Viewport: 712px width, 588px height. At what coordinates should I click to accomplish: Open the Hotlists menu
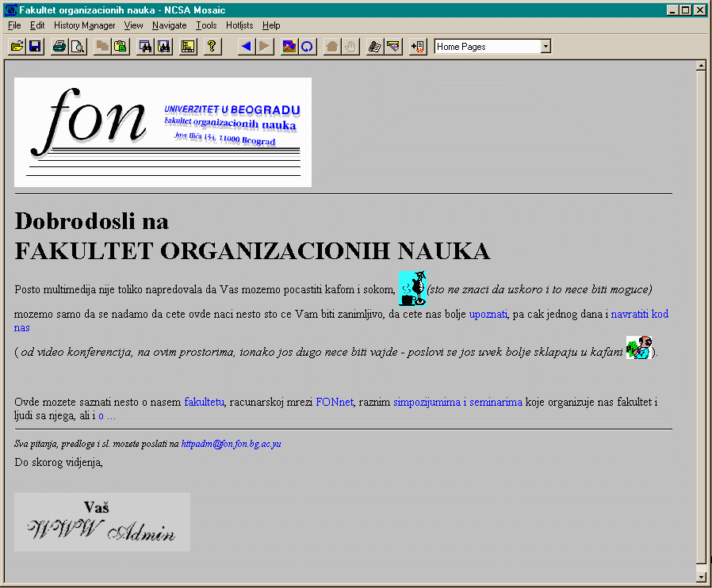pyautogui.click(x=239, y=25)
